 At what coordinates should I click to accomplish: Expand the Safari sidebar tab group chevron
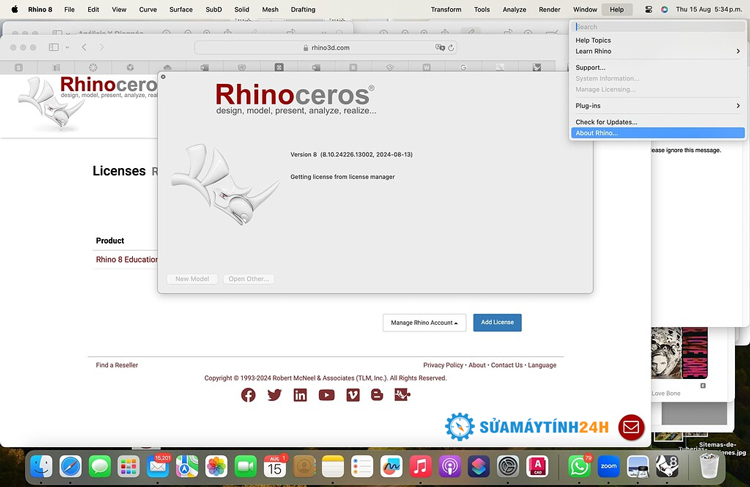click(x=67, y=47)
